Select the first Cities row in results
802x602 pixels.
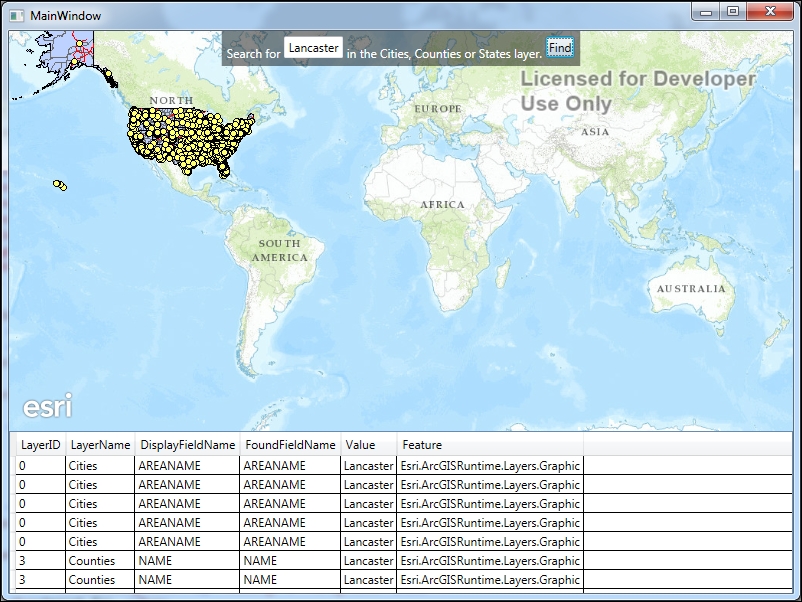tap(300, 465)
